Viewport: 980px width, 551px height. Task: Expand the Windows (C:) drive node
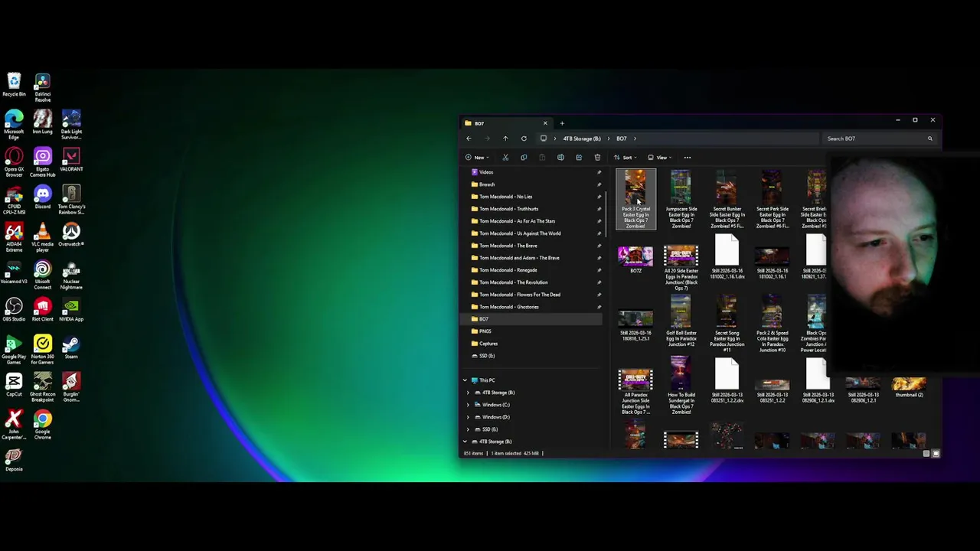469,405
